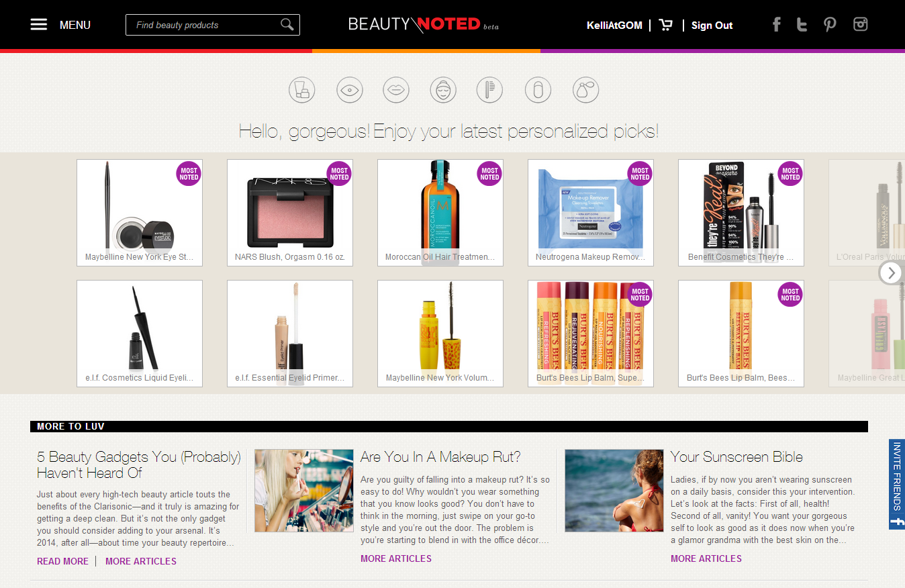Click Most Noted badge on Moroccan Oil
This screenshot has height=588, width=905.
pyautogui.click(x=489, y=173)
